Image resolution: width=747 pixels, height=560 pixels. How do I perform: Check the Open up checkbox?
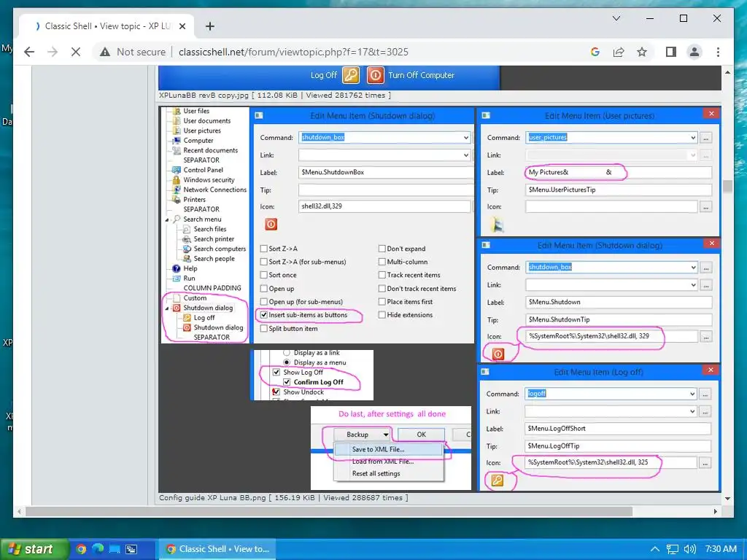[263, 289]
